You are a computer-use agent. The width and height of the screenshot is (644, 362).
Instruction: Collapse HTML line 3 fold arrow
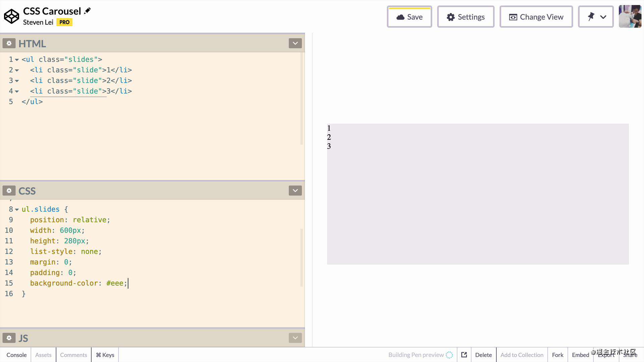pos(17,81)
